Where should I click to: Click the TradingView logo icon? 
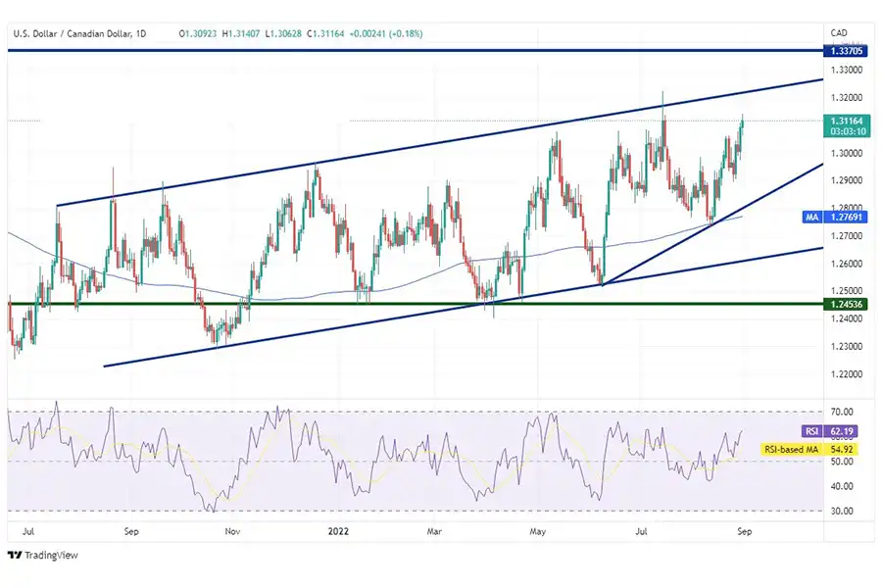(x=15, y=556)
